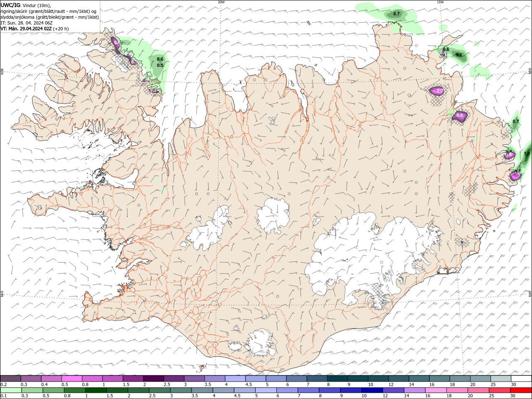Screen dimensions: 532x399
Task: Pick the rain scale swatch starting at 0.5
Action: [54, 390]
